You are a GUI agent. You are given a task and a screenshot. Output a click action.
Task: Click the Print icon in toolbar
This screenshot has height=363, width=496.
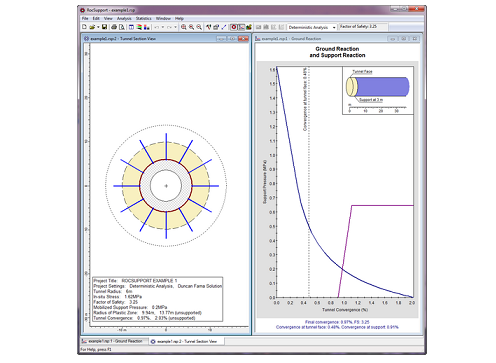click(x=114, y=27)
